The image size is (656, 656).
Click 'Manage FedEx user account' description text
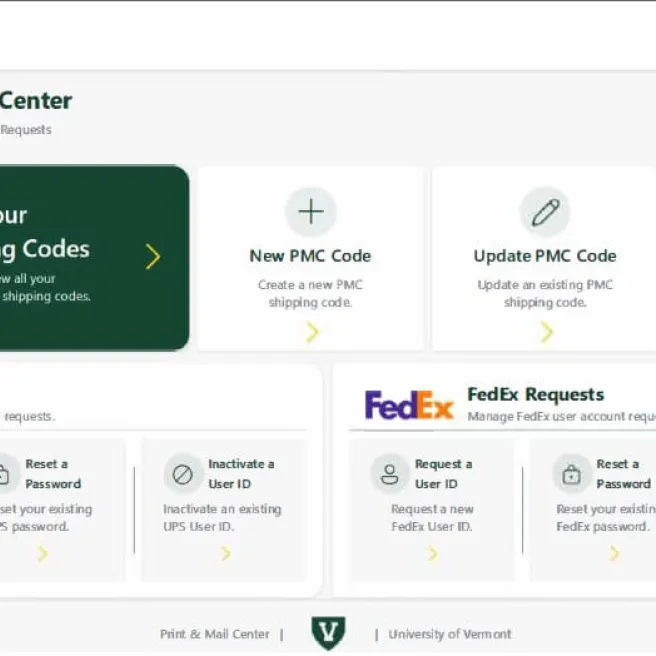(561, 417)
